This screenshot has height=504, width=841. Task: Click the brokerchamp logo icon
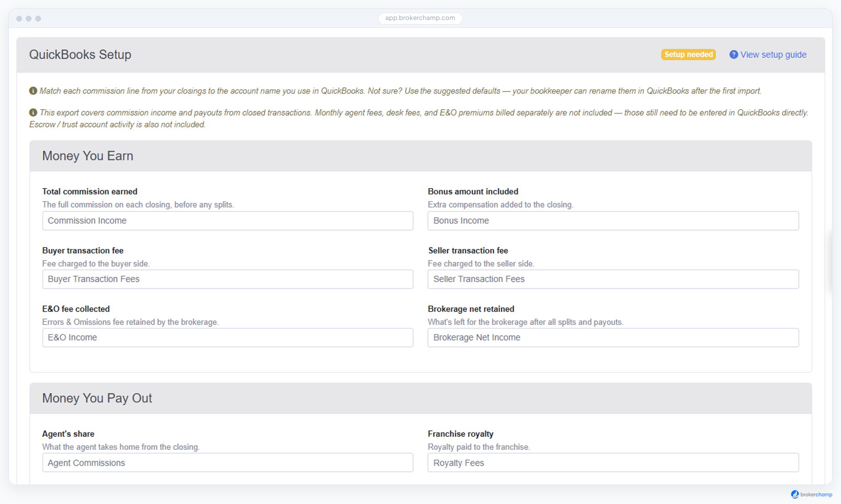click(795, 495)
